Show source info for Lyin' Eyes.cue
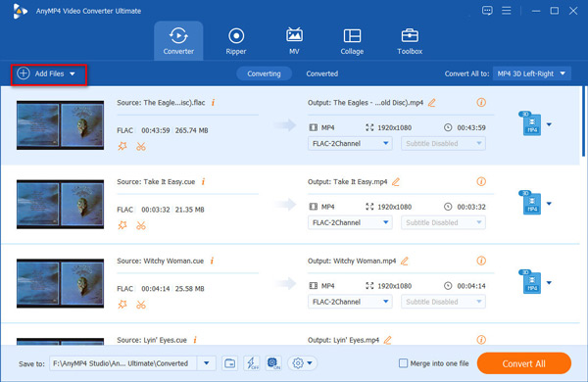588x382 pixels. tap(195, 340)
